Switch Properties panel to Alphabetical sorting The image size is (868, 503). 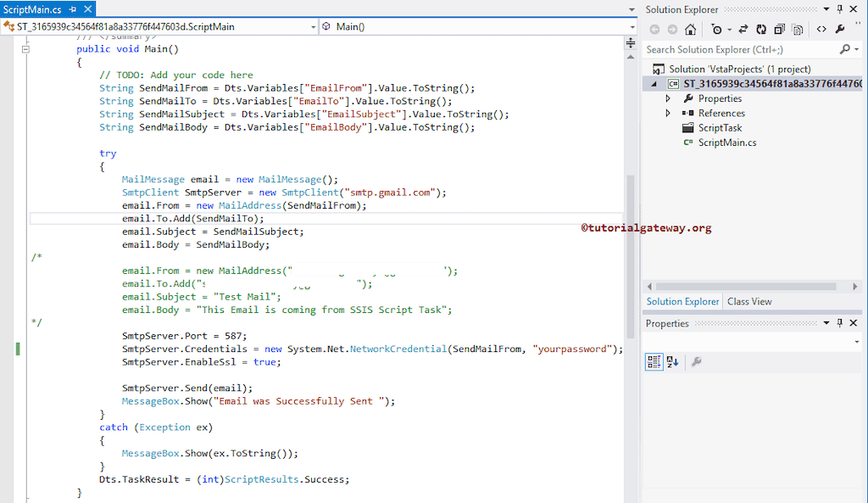tap(671, 361)
